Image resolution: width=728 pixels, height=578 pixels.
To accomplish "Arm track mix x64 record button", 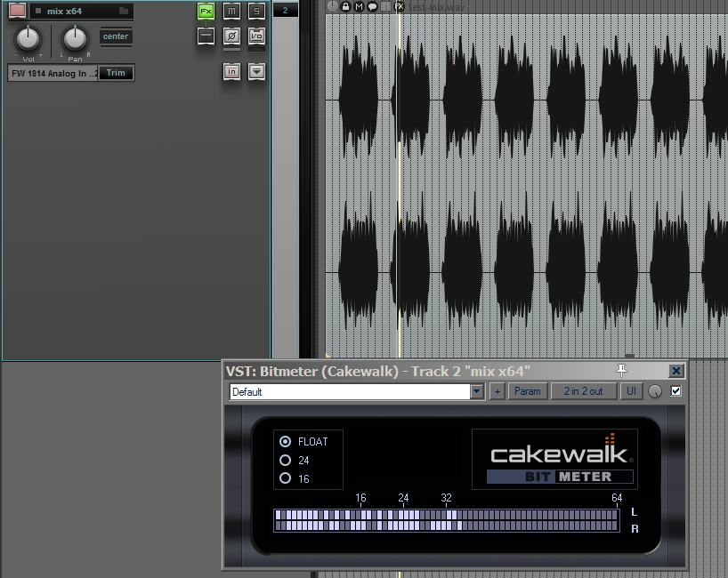I will (17, 10).
